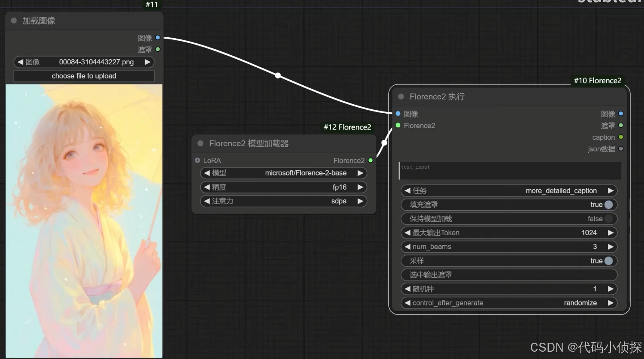Step 注意力 to the next value
This screenshot has height=359, width=644.
pos(360,201)
